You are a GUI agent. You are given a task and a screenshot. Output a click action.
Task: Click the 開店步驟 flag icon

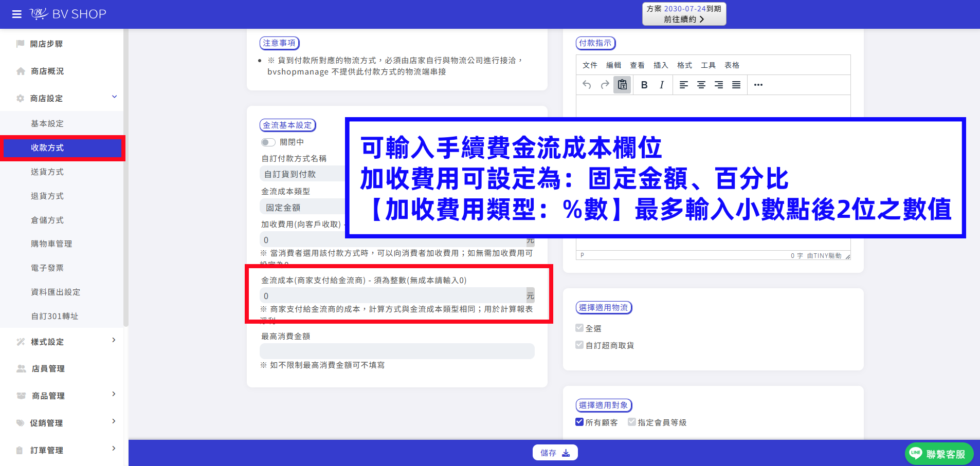point(21,44)
